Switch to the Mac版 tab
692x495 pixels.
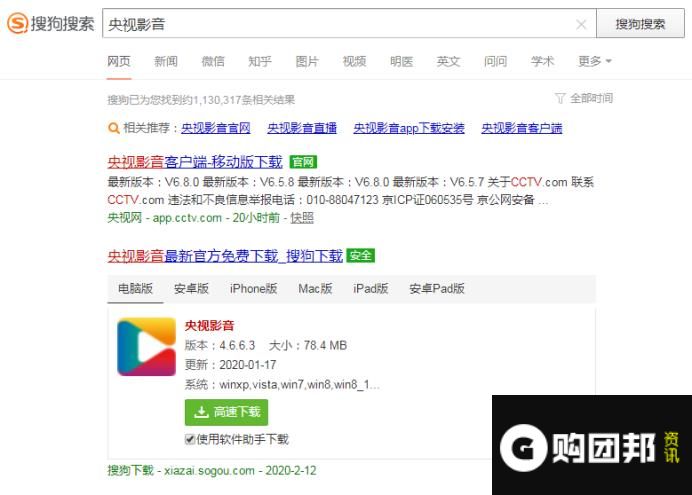[315, 289]
